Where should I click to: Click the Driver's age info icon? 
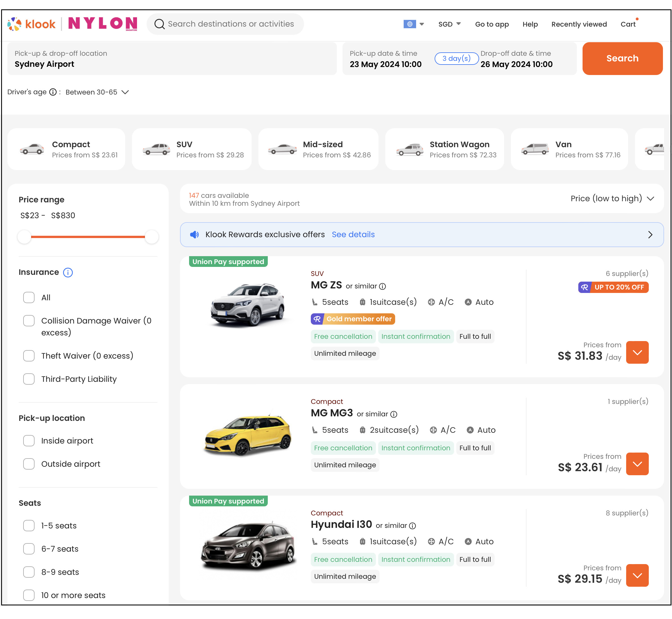(x=53, y=92)
